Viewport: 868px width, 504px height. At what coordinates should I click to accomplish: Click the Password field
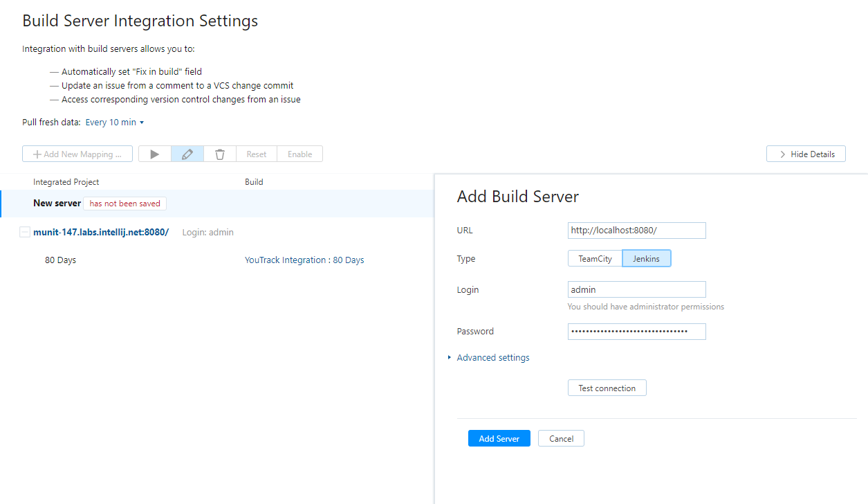coord(636,332)
